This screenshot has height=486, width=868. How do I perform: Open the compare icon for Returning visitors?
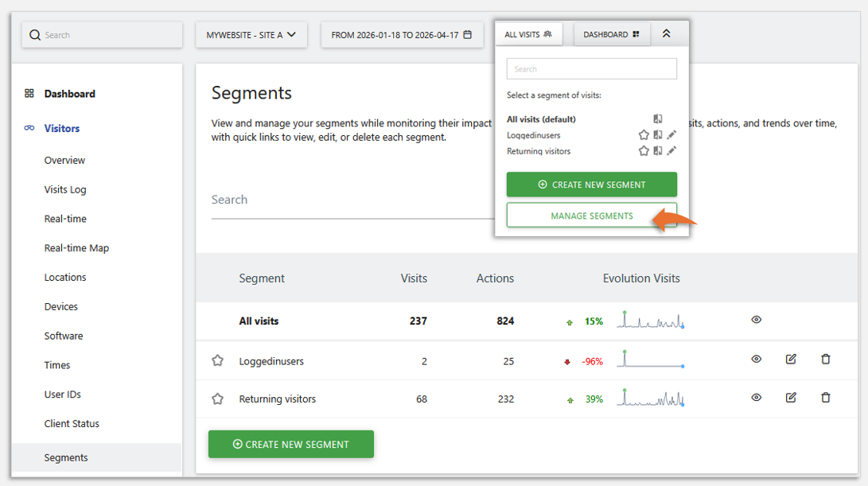pos(658,151)
